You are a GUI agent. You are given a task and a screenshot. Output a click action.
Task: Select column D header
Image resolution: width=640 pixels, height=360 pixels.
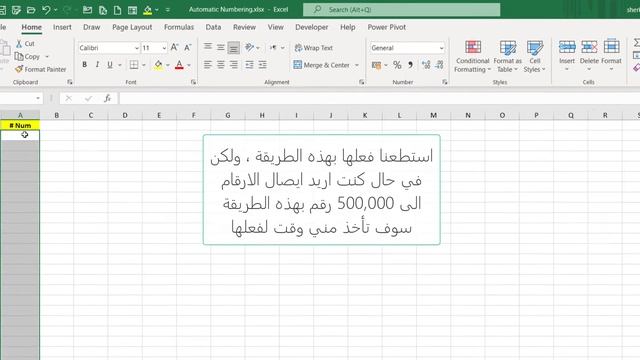125,116
